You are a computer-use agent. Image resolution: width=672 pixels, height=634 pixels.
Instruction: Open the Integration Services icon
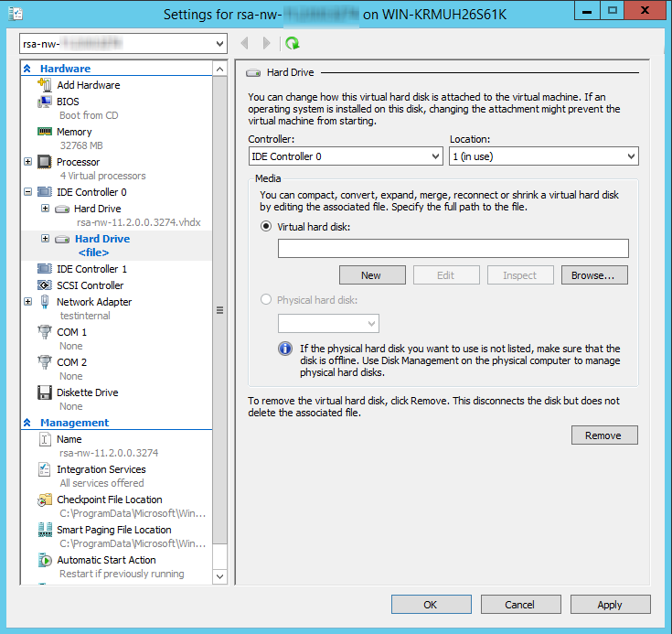(44, 469)
